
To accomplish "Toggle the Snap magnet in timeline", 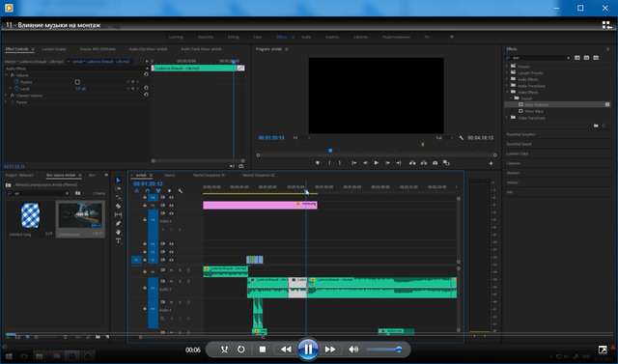I will (147, 191).
